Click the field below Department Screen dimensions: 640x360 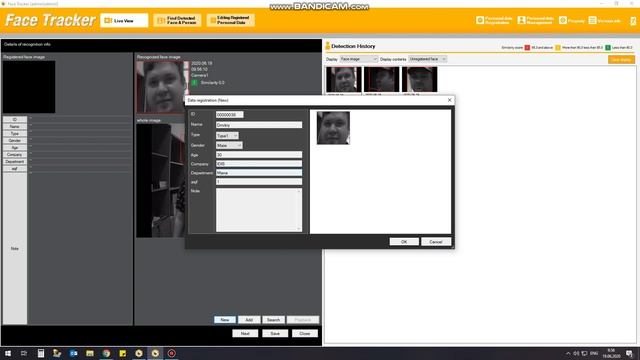tap(259, 182)
